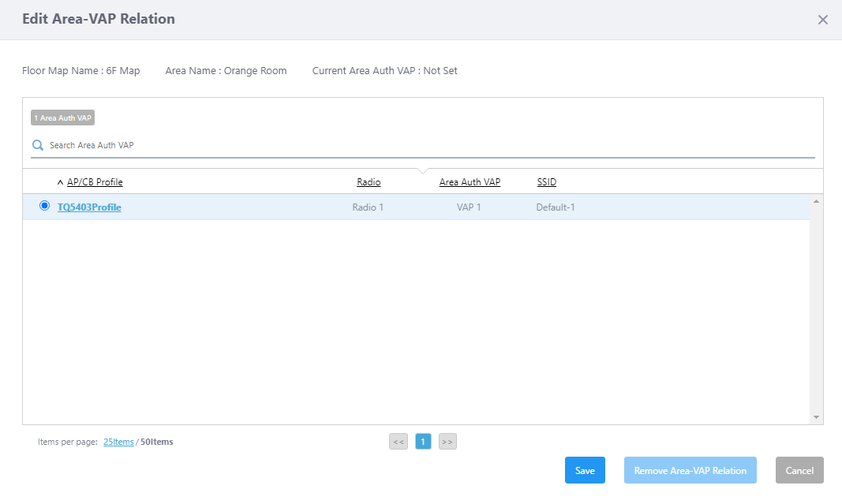Viewport: 842px width, 504px height.
Task: Save the Area-VAP relation
Action: point(585,471)
